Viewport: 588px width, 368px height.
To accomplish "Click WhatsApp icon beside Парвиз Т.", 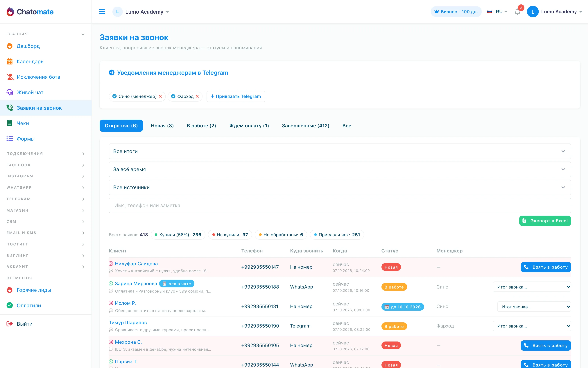I will [x=111, y=361].
